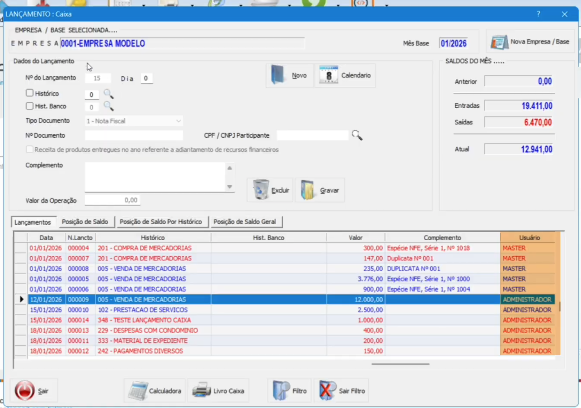Open Posição de Saldo Geral tab
Image resolution: width=581 pixels, height=408 pixels.
tap(245, 222)
